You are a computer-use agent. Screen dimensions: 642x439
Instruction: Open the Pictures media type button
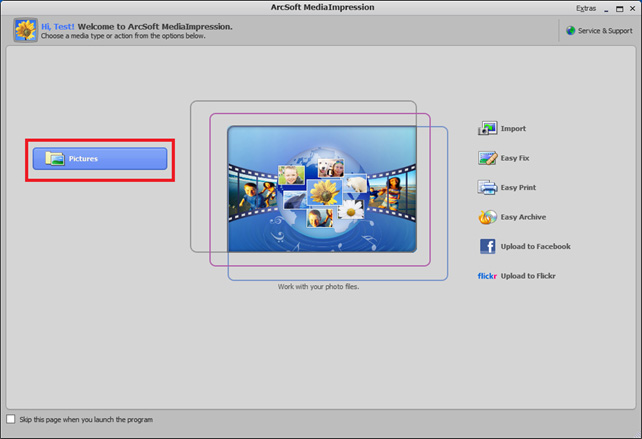100,159
